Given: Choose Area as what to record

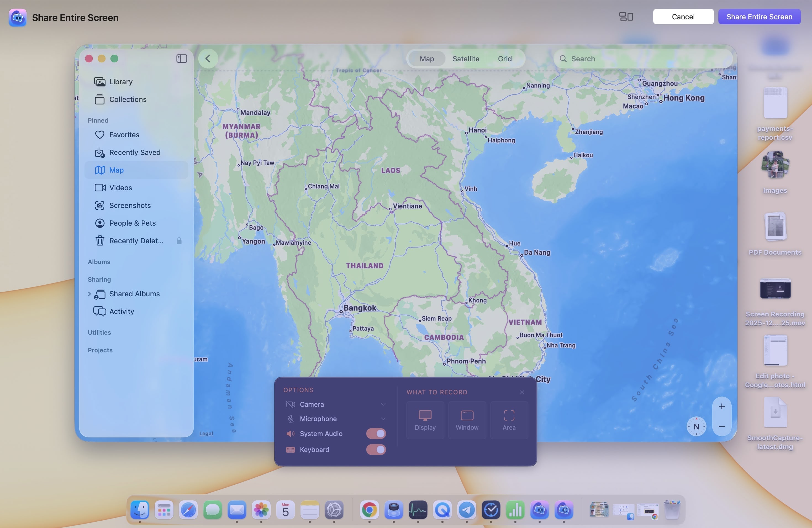Looking at the screenshot, I should pos(509,420).
